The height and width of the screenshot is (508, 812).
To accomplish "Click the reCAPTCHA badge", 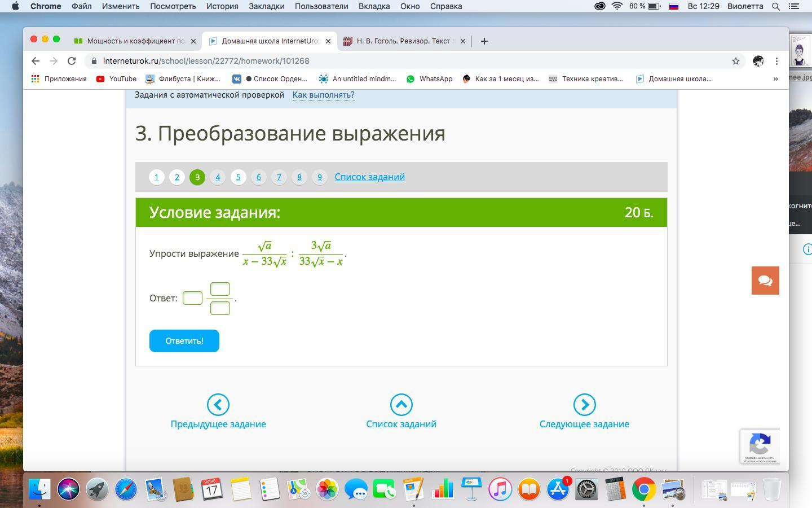I will (760, 446).
